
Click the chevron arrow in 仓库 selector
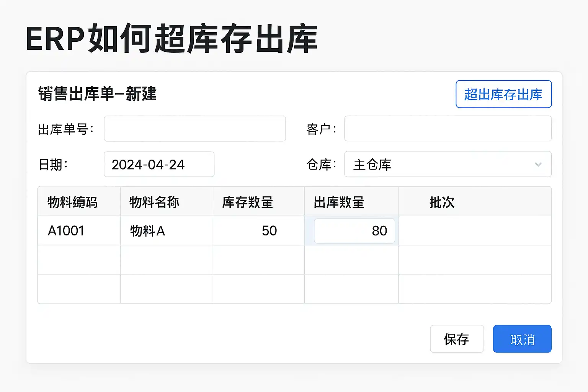(538, 165)
